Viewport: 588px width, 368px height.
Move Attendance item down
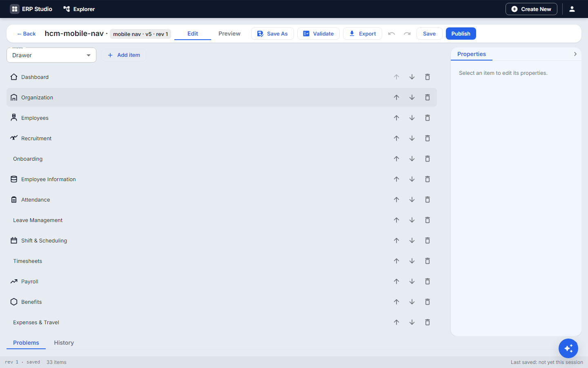(x=412, y=200)
